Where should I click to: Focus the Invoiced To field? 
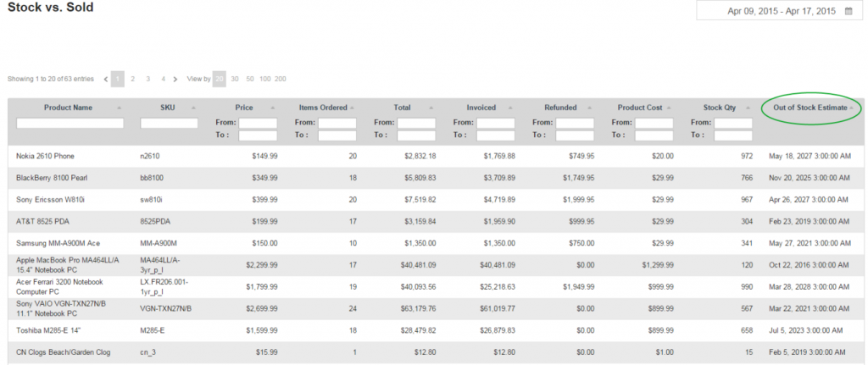[495, 135]
